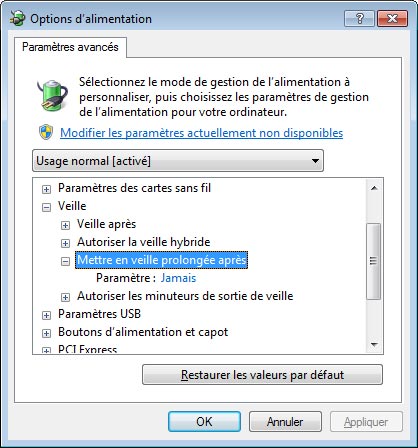Open the Usage normal power plan dropdown
Image resolution: width=418 pixels, height=448 pixels.
178,161
